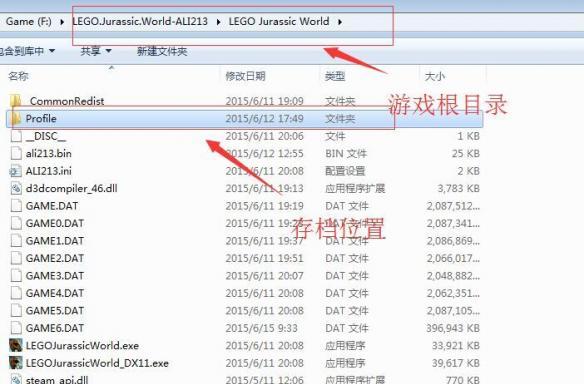Click the GAME3.DAT file icon
Viewport: 584px width, 384px height.
(x=16, y=276)
